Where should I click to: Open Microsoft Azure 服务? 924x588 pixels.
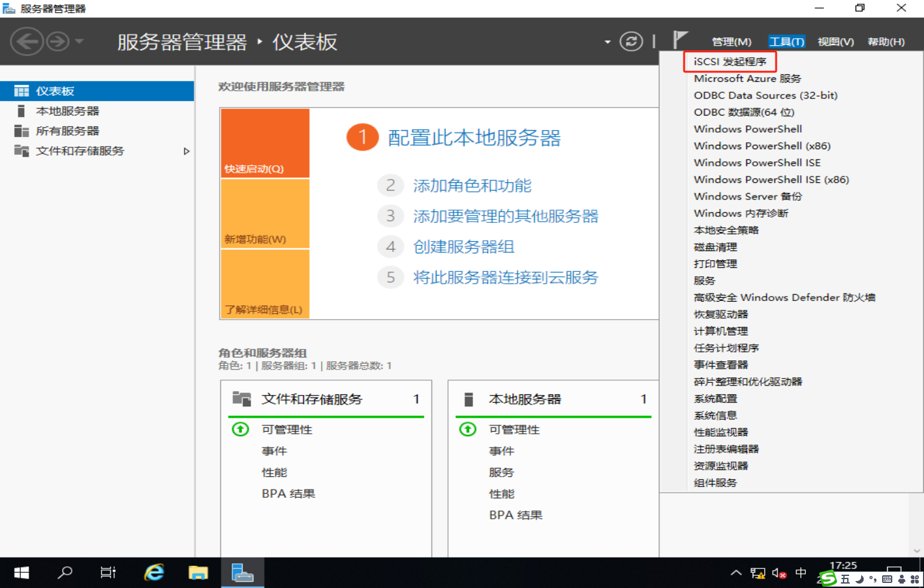tap(747, 79)
